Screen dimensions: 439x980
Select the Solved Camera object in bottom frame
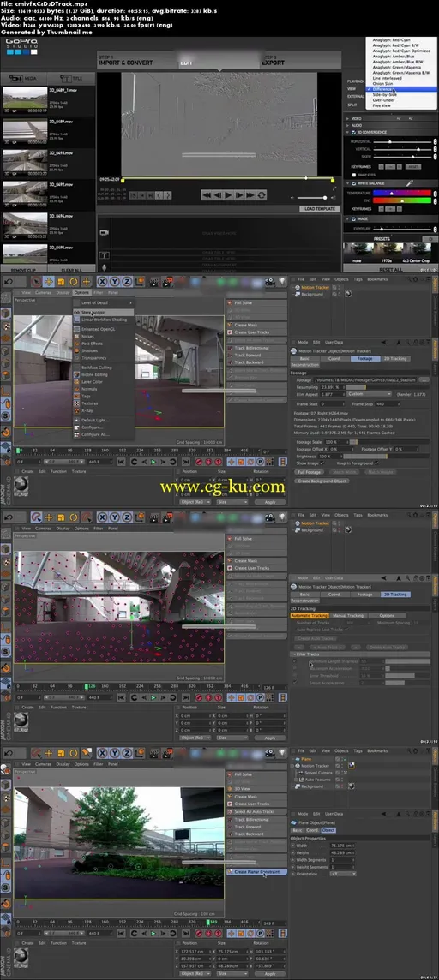click(318, 773)
